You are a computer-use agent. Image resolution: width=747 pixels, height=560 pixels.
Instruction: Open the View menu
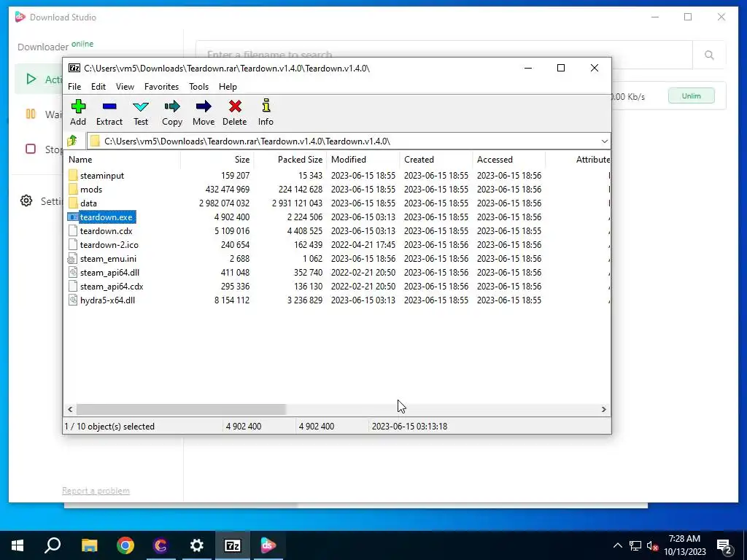pos(125,87)
